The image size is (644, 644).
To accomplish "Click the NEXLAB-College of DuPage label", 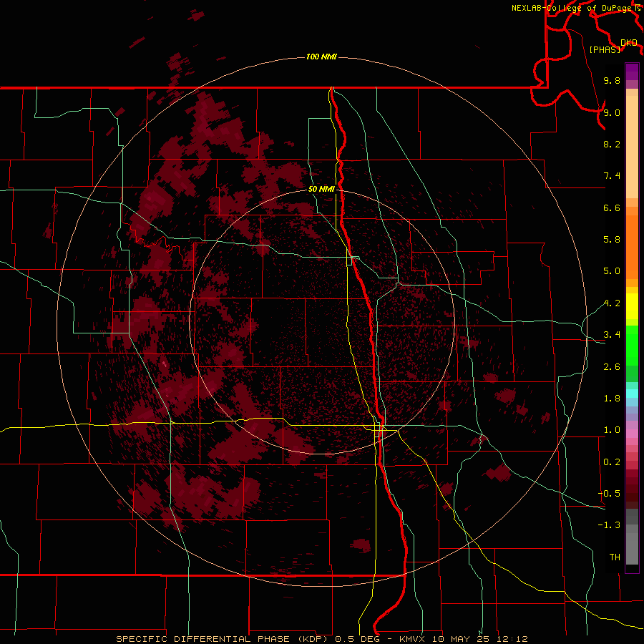I will coord(572,8).
